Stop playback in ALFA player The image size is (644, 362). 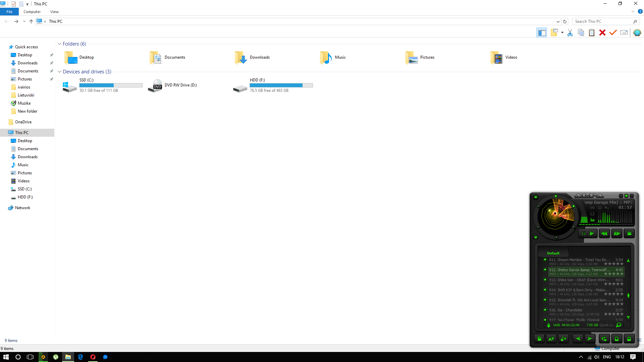pyautogui.click(x=629, y=234)
